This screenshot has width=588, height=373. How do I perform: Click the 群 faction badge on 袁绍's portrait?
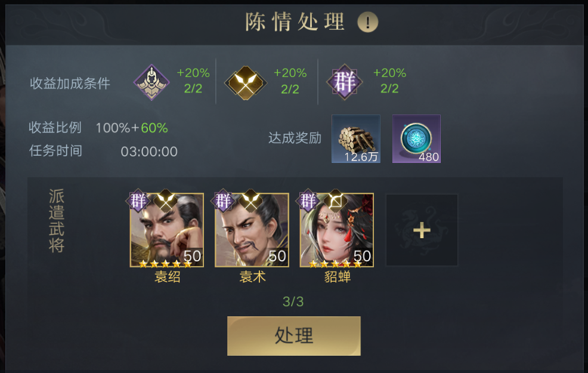coord(138,201)
